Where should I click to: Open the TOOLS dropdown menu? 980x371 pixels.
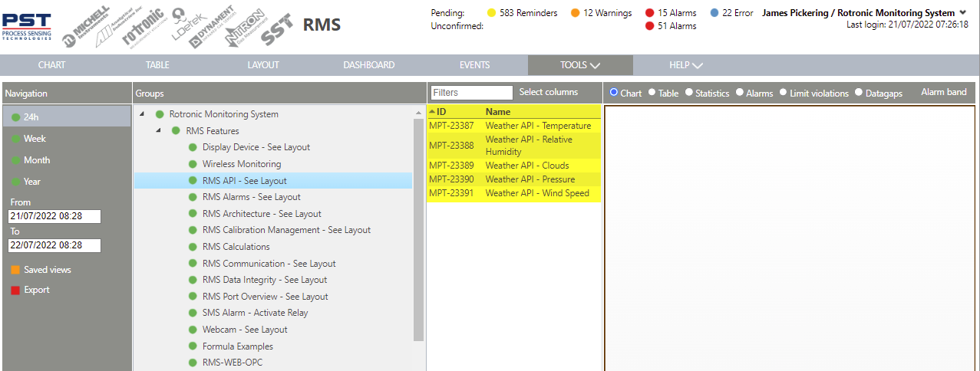coord(580,65)
